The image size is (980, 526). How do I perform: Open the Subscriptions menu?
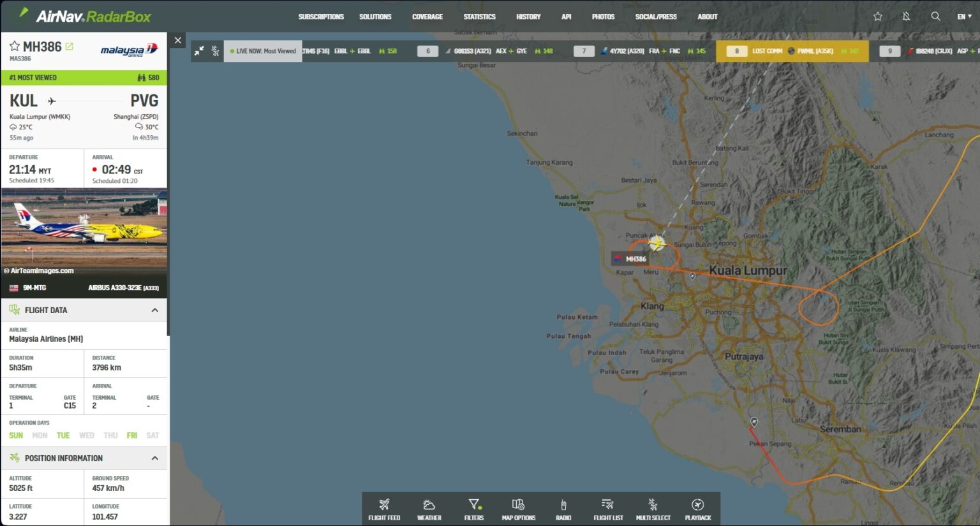coord(321,17)
